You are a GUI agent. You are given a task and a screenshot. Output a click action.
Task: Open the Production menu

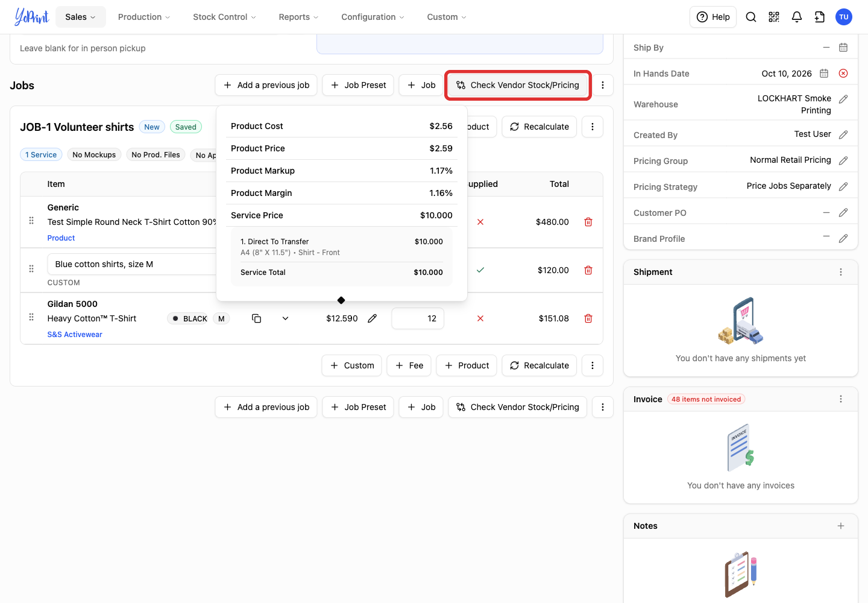[x=144, y=17]
